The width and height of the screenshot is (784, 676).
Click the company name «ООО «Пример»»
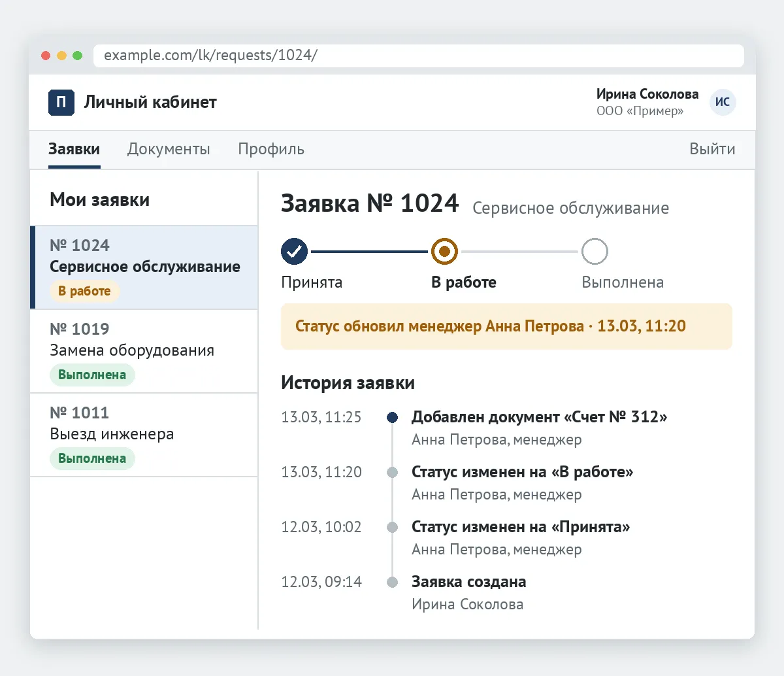coord(640,111)
